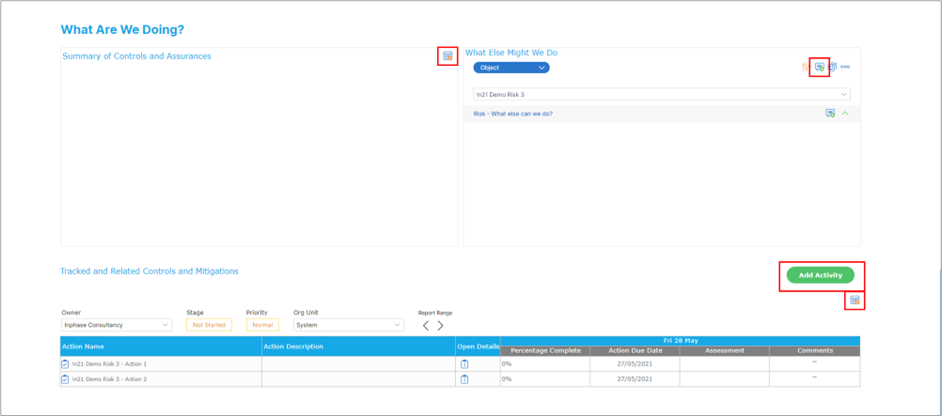Open details icon for Action 1
Screen dimensions: 942x416
point(464,365)
